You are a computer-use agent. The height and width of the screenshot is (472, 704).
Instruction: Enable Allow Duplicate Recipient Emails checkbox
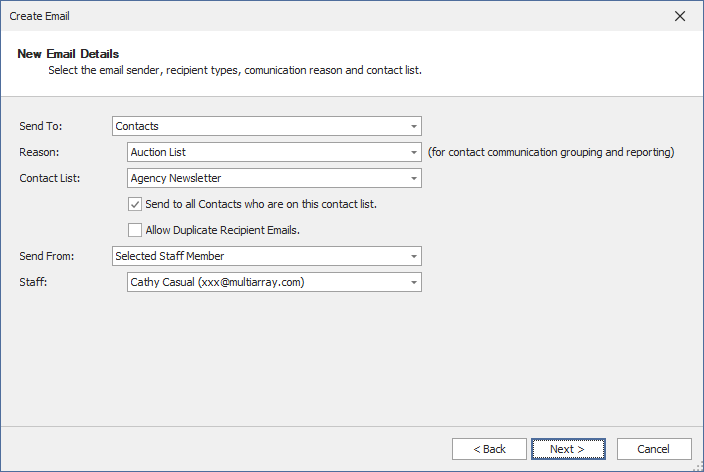[135, 230]
